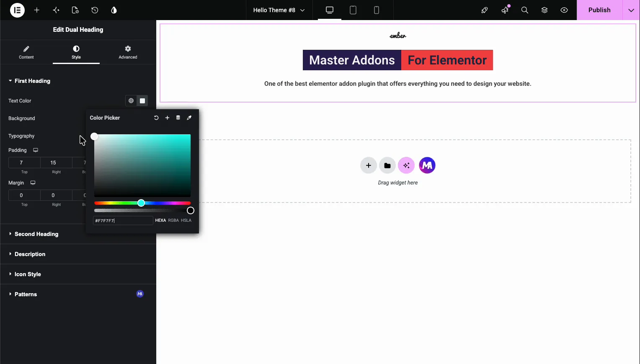Switch to desktop preview mode
Viewport: 640px width, 364px height.
pos(330,10)
